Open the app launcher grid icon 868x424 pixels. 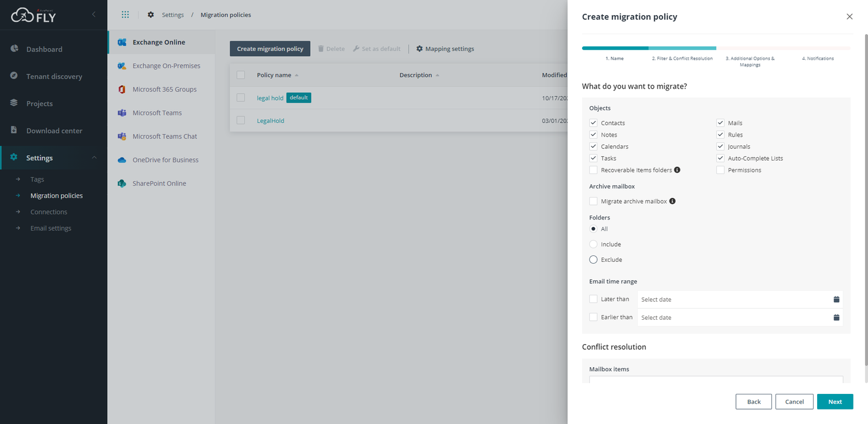[x=125, y=14]
